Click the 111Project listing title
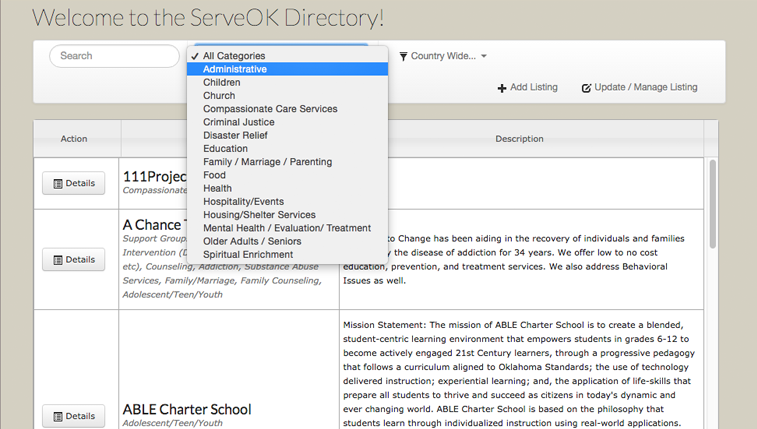757x429 pixels. (154, 177)
